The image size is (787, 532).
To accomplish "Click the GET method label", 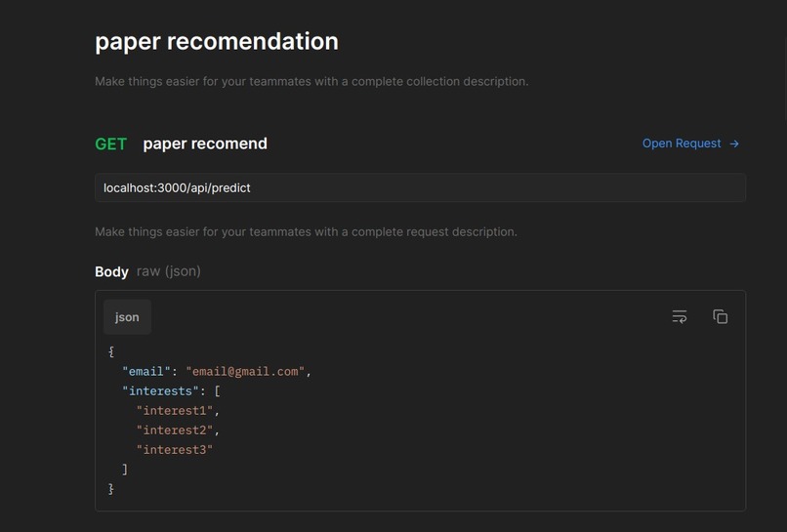I will pyautogui.click(x=111, y=144).
